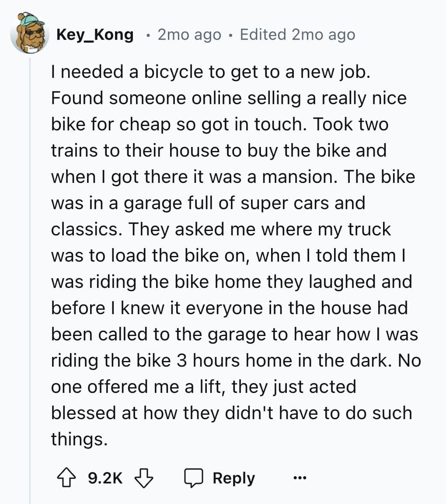Upvote the Key_Kong comment
This screenshot has width=446, height=504.
(x=66, y=478)
